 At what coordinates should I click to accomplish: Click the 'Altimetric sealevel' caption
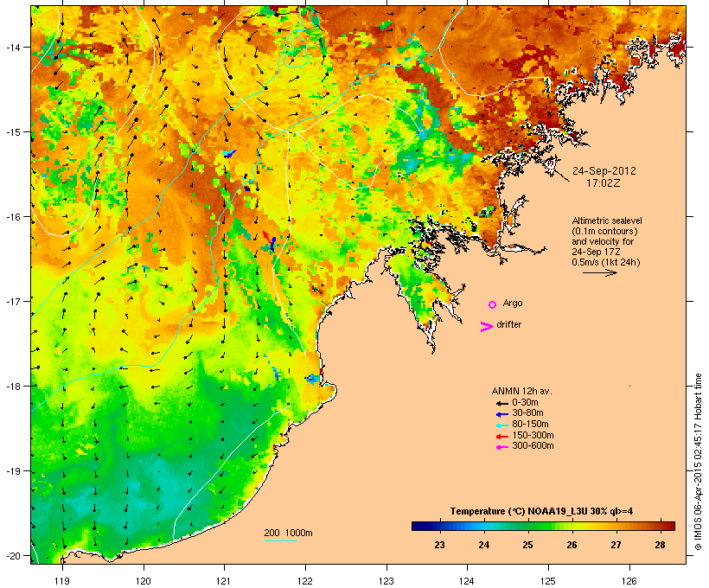tap(607, 220)
